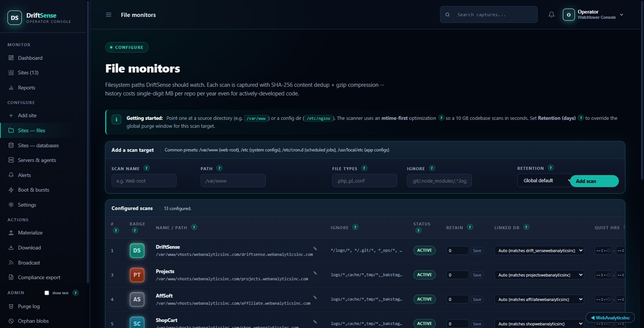Click the help icon beside Retention label
Image resolution: width=644 pixels, height=328 pixels.
point(551,168)
